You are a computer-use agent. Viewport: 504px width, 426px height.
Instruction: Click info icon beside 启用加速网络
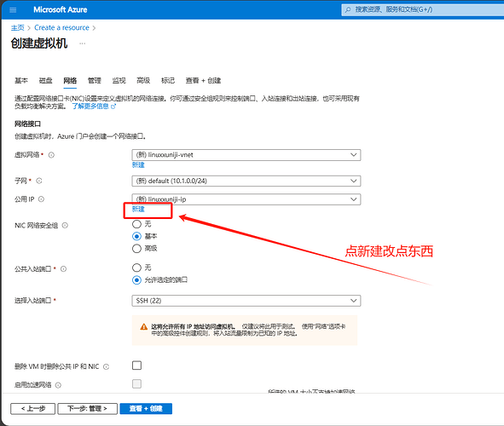58,385
